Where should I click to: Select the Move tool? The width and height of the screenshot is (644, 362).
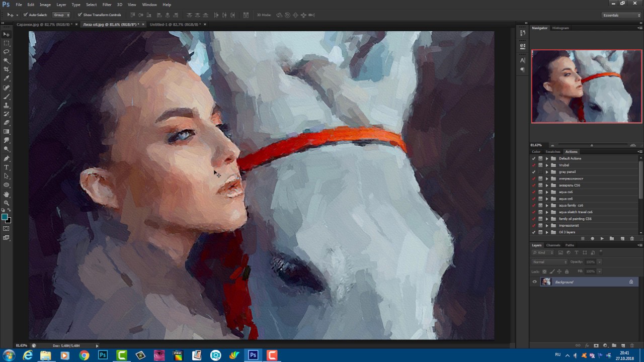[7, 34]
